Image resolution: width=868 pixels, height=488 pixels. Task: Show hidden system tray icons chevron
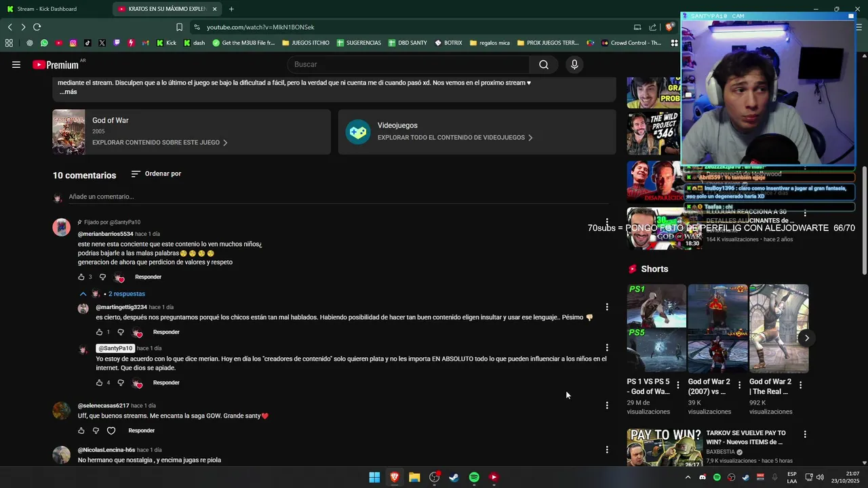688,477
